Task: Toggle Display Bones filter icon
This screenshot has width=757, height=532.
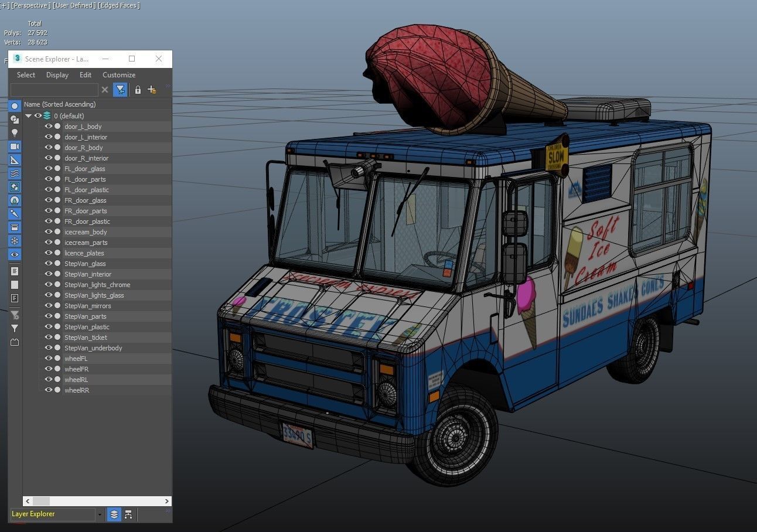Action: click(15, 214)
